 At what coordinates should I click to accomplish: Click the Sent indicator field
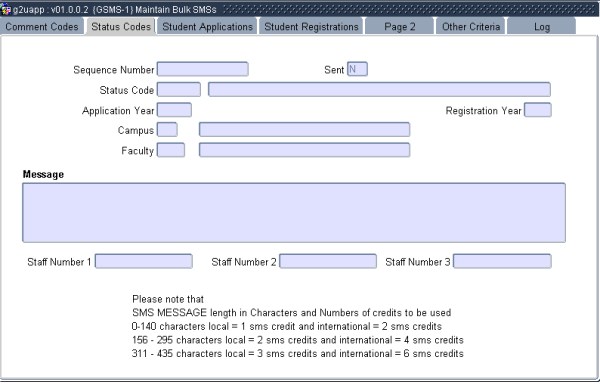(357, 69)
